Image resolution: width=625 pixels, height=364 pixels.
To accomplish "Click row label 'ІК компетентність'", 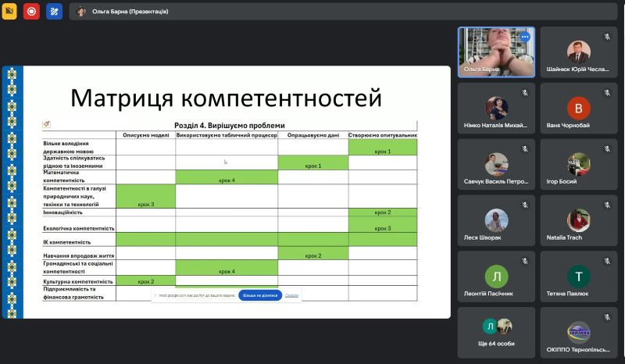I will pos(66,242).
